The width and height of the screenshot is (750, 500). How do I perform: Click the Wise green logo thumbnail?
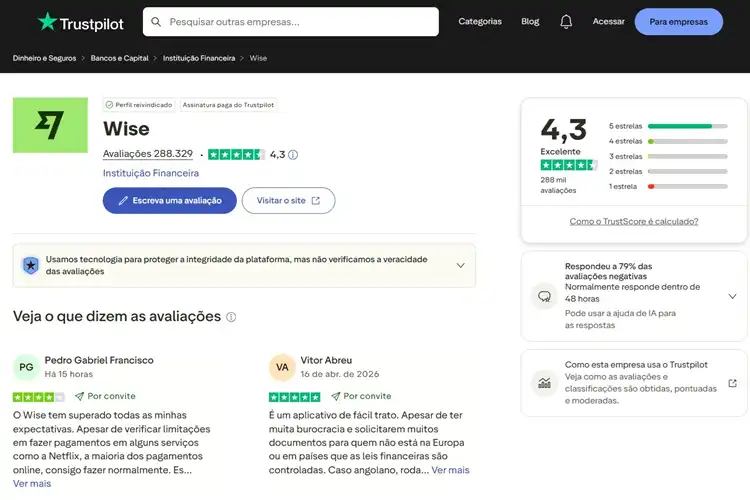(x=50, y=125)
